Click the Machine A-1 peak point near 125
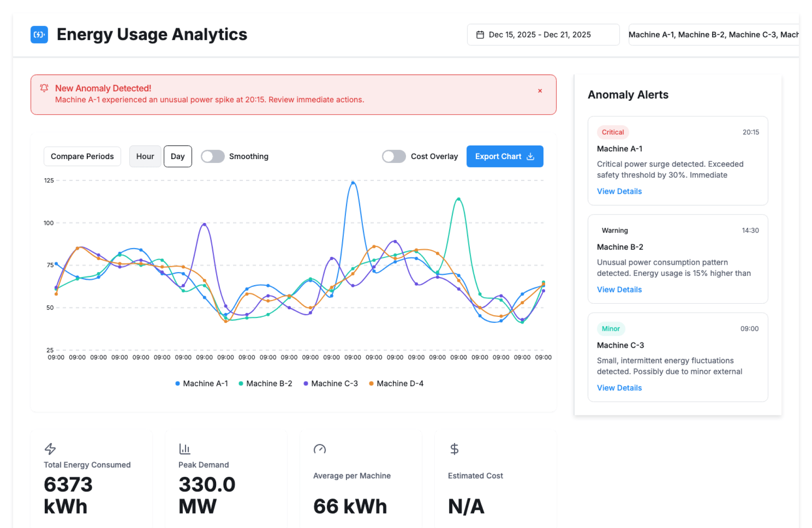 353,183
